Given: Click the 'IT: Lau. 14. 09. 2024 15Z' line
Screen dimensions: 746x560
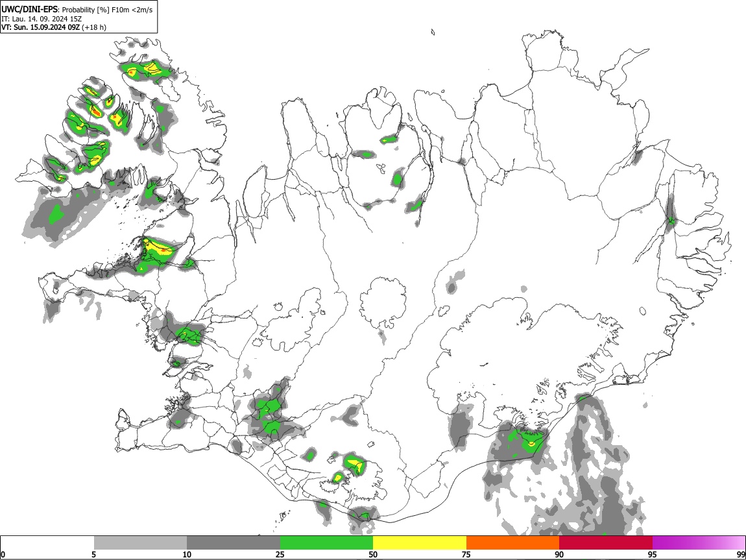Looking at the screenshot, I should coord(42,19).
